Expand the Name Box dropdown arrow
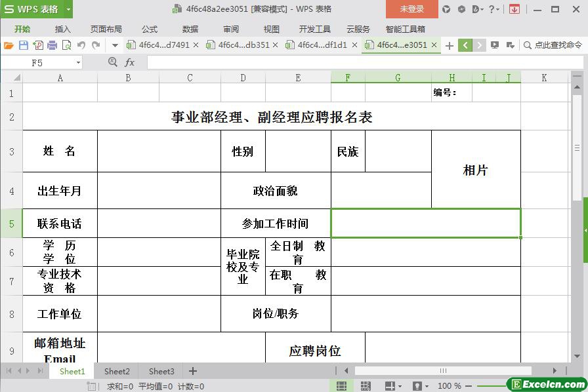The height and width of the screenshot is (392, 588). (78, 62)
